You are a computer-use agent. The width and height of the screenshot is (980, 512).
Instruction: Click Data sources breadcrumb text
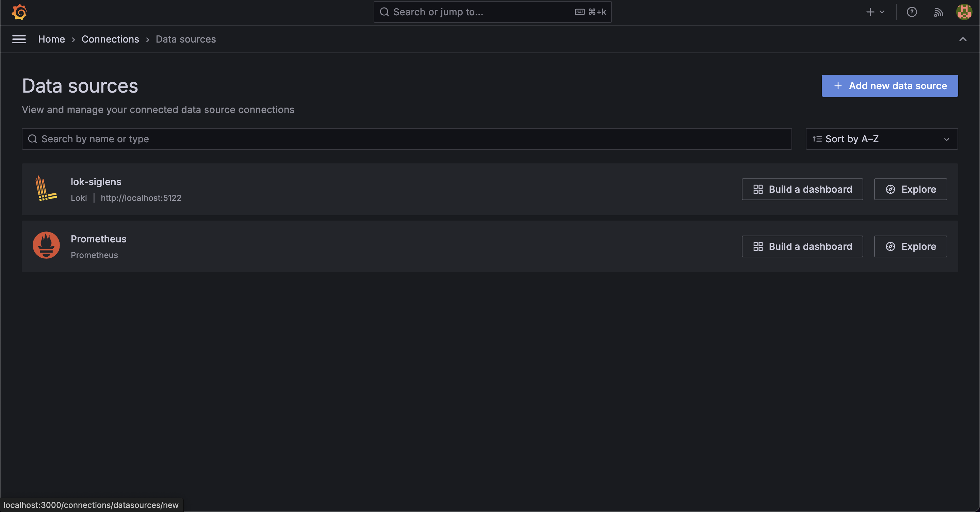[x=186, y=39]
